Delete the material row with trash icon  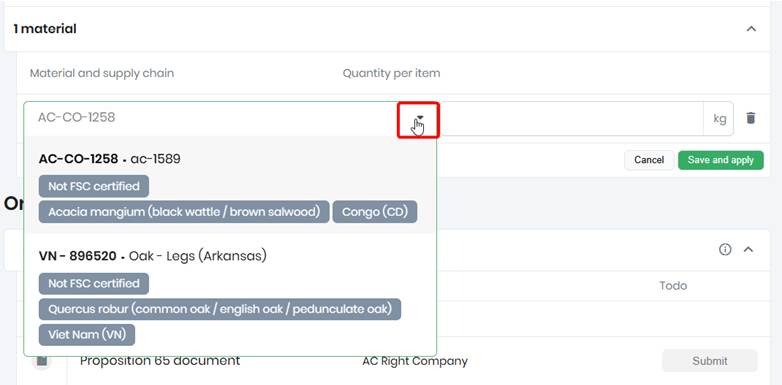(750, 118)
